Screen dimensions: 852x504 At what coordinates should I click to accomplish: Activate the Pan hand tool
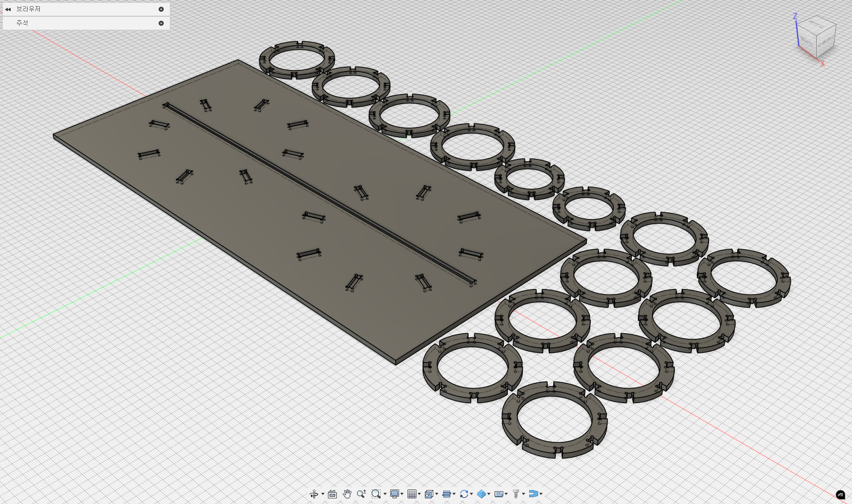tap(347, 494)
